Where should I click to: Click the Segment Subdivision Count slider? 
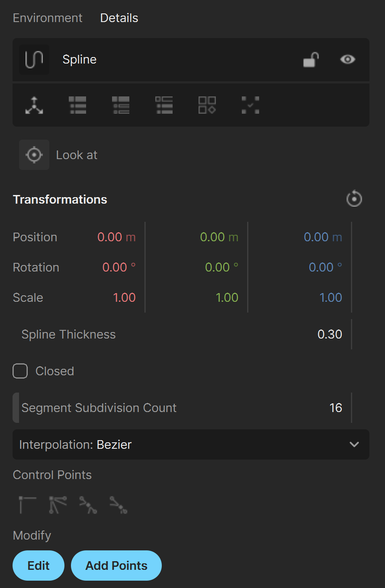coord(182,408)
